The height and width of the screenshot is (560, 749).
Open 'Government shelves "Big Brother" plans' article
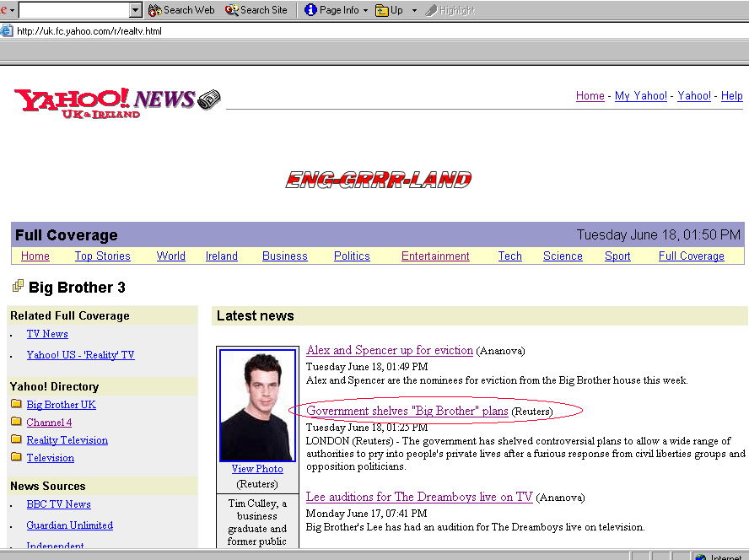tap(407, 411)
